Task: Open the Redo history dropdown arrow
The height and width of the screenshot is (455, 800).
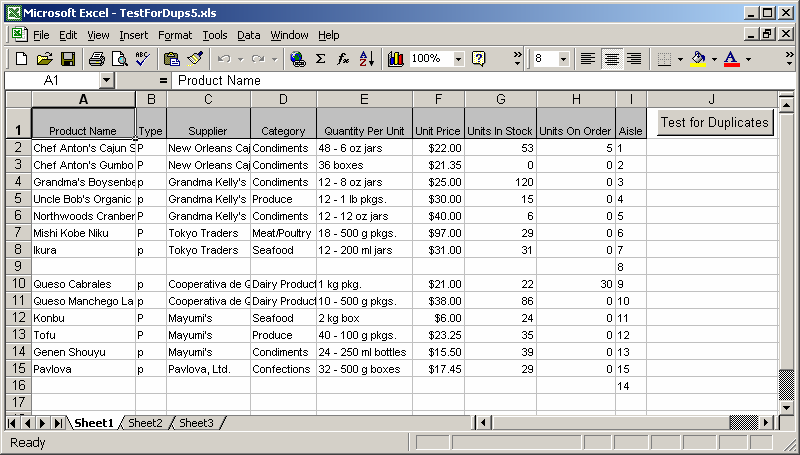Action: [x=274, y=60]
